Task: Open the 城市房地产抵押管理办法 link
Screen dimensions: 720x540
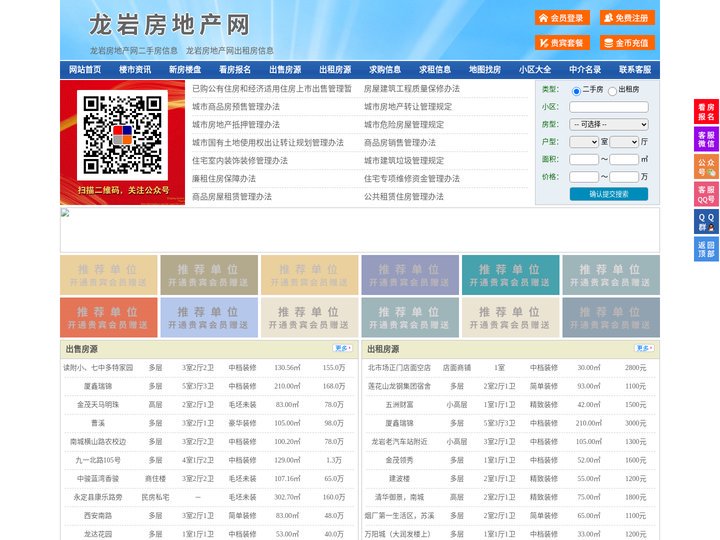Action: coord(236,124)
